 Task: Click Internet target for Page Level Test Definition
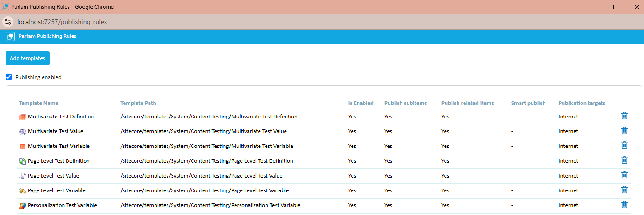point(568,161)
